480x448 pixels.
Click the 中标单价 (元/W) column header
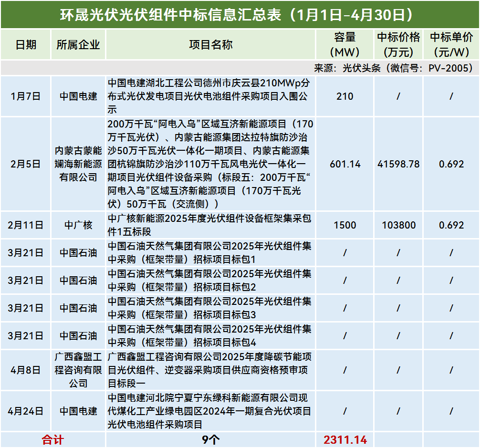tap(451, 45)
